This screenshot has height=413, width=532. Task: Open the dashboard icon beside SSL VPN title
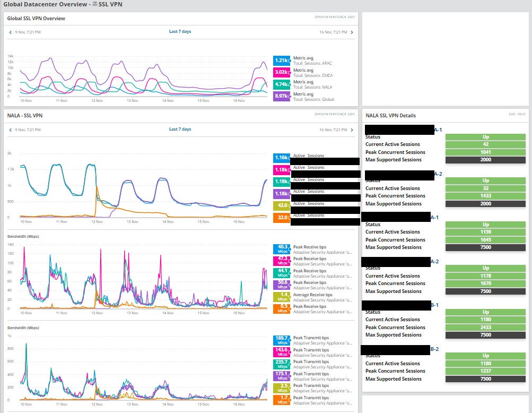point(95,4)
